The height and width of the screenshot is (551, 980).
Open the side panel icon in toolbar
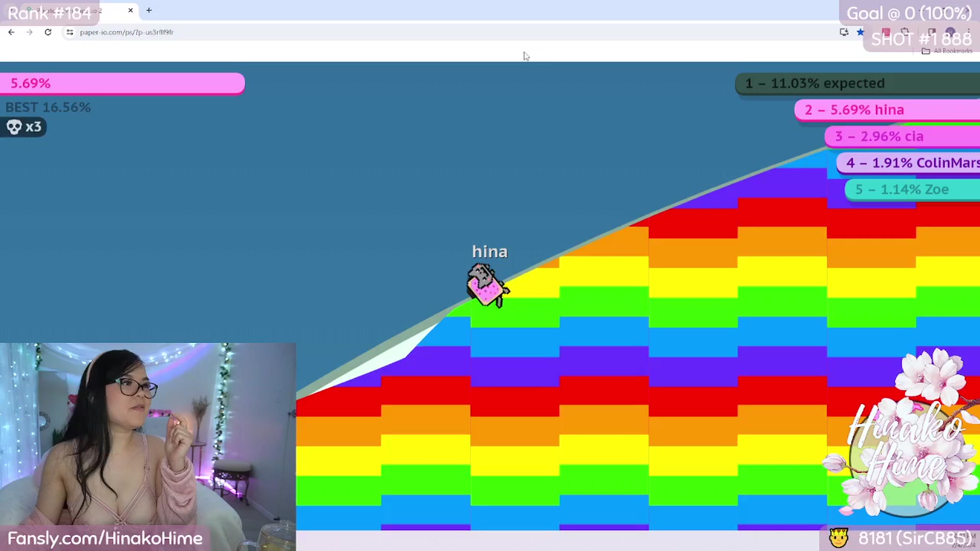click(x=932, y=32)
